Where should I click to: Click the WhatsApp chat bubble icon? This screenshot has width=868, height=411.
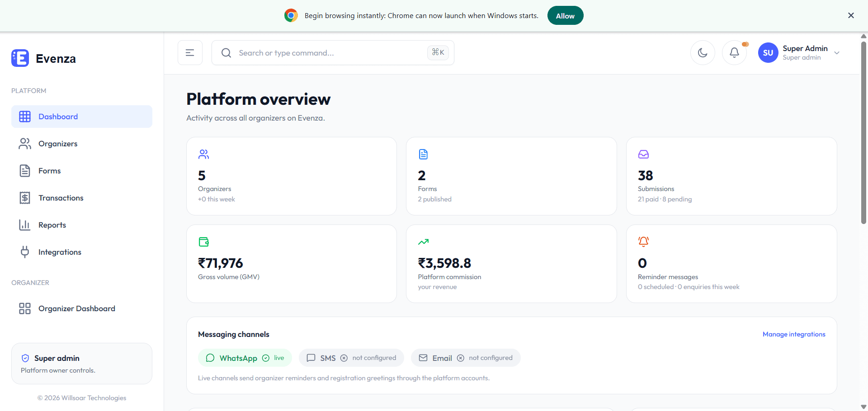(x=210, y=358)
